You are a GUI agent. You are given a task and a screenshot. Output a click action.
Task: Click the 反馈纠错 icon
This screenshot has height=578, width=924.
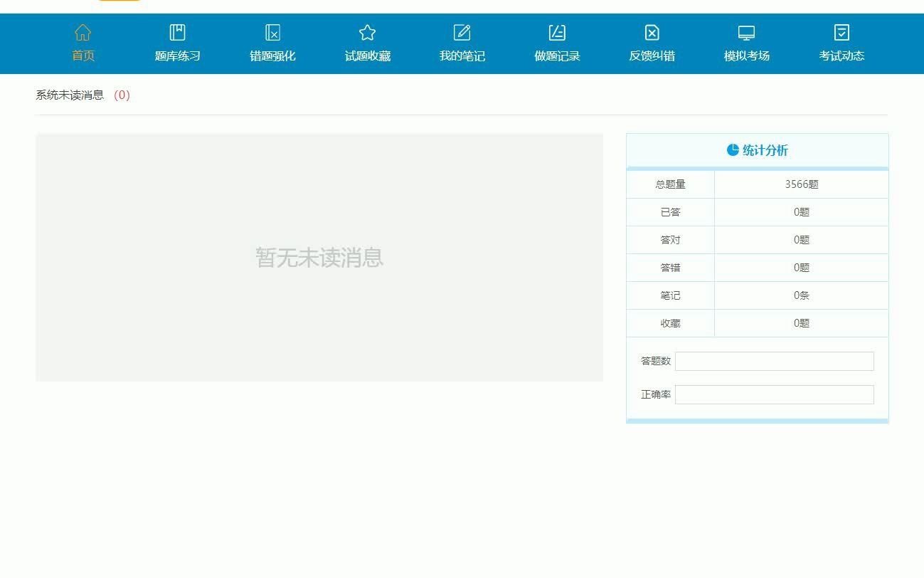(x=652, y=32)
